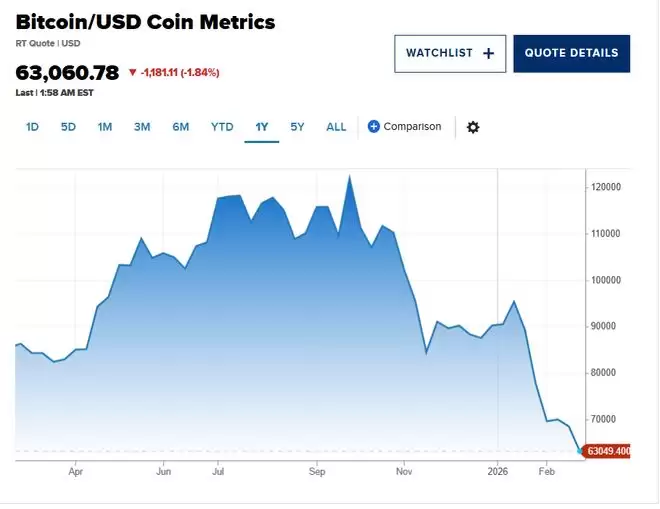Click the red down arrow price indicator
Screen dimensions: 660x509
[x=131, y=73]
